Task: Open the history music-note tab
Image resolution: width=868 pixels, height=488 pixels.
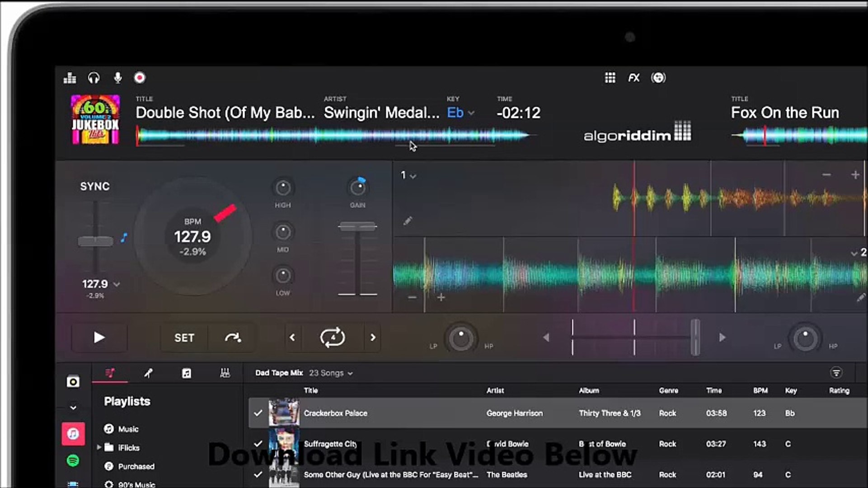Action: 186,373
